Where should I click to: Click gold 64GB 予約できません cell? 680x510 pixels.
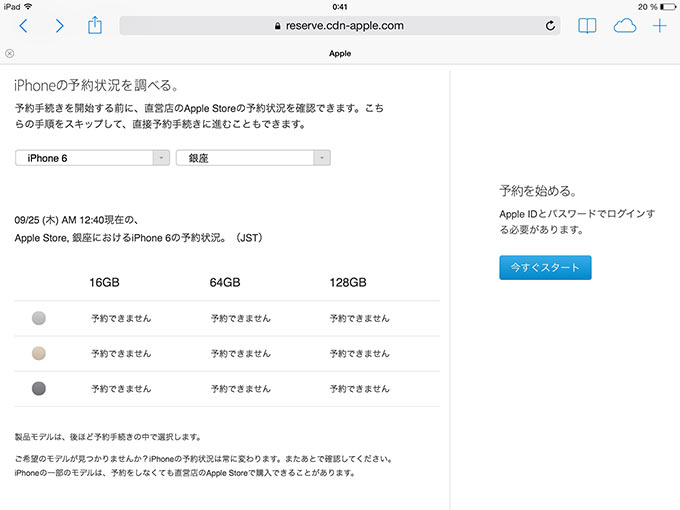(x=241, y=354)
